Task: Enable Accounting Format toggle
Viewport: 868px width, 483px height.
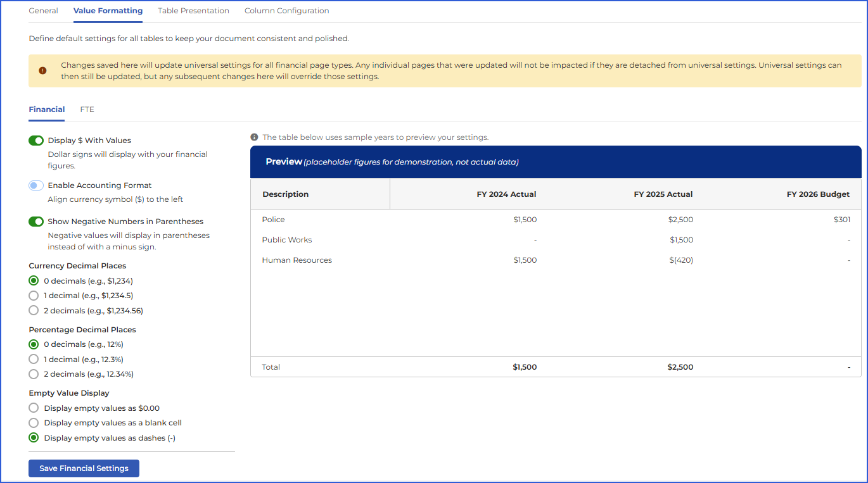Action: pyautogui.click(x=36, y=185)
